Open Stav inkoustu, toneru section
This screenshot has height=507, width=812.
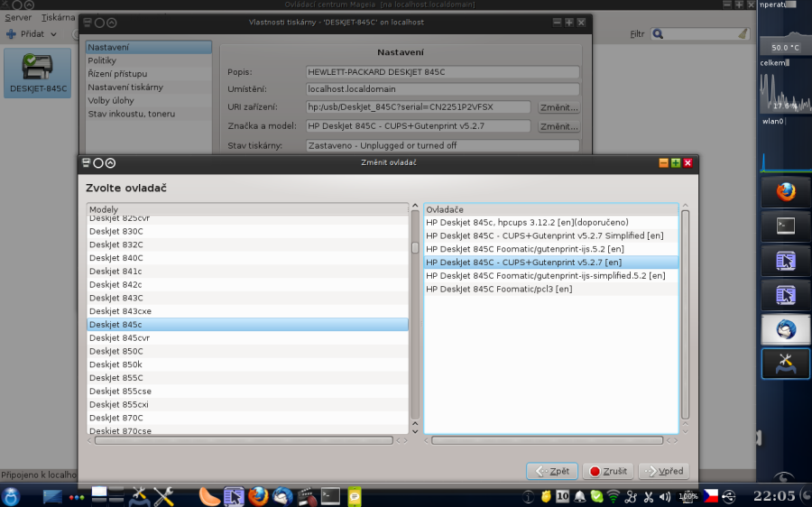[x=149, y=114]
